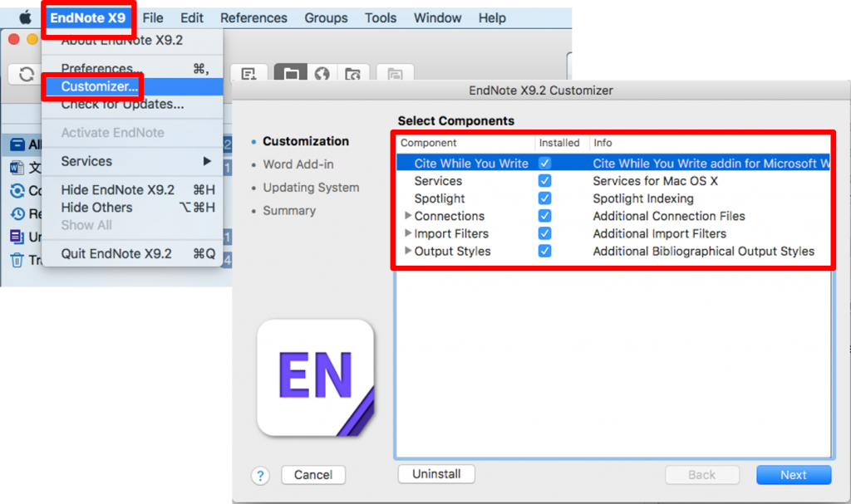Choose Quit EndNote X9.2 menu item
The width and height of the screenshot is (851, 504).
(132, 254)
